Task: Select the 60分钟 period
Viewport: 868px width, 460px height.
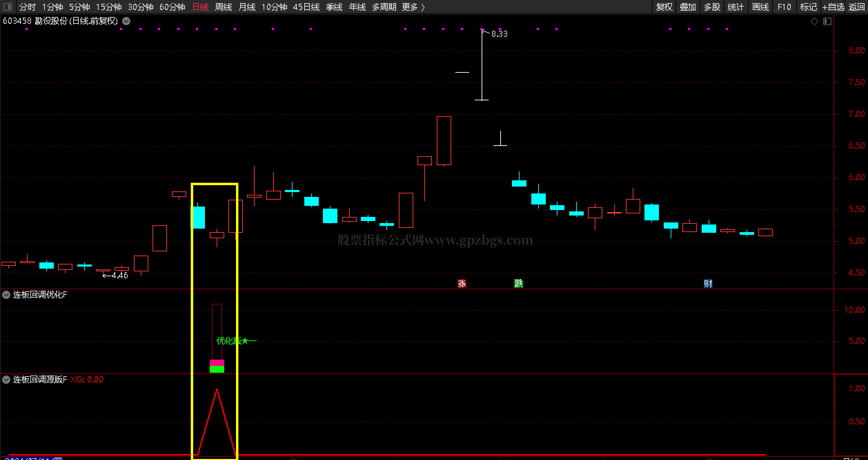Action: pos(172,7)
